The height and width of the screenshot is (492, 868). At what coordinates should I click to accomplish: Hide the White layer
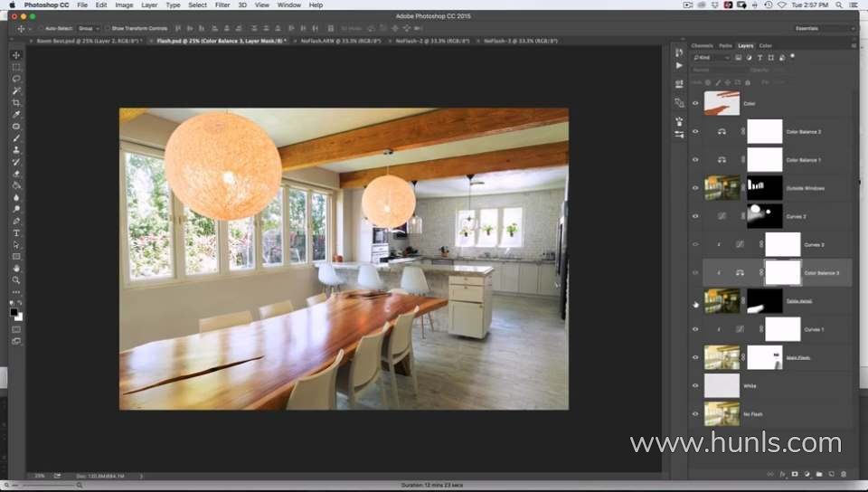695,386
